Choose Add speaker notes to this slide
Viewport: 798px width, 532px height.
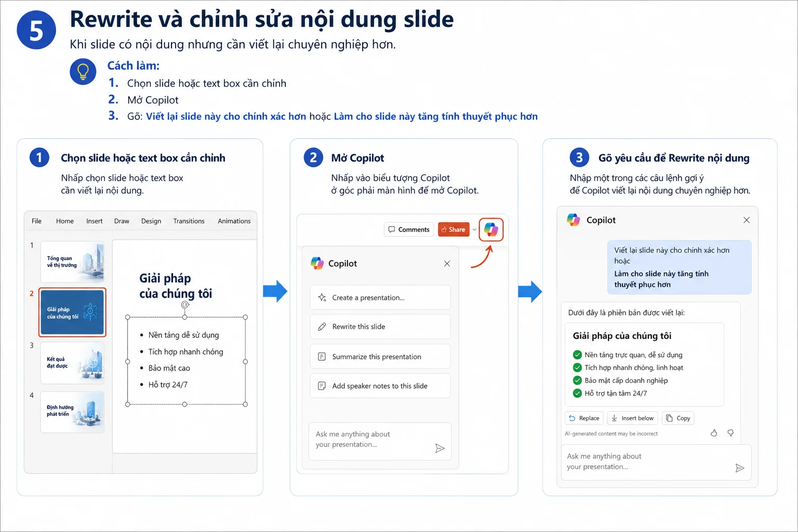[x=380, y=385]
